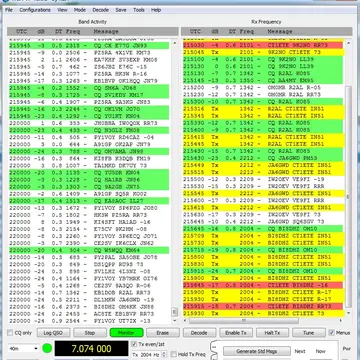360x360 pixels.
Task: Click Rx Frequency horizontal scrollbar
Action: click(x=244, y=320)
